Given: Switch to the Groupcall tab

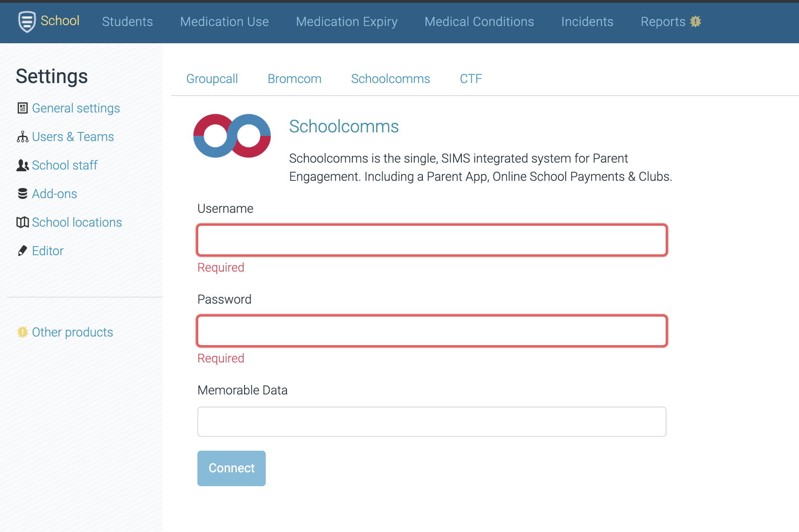Looking at the screenshot, I should tap(212, 79).
